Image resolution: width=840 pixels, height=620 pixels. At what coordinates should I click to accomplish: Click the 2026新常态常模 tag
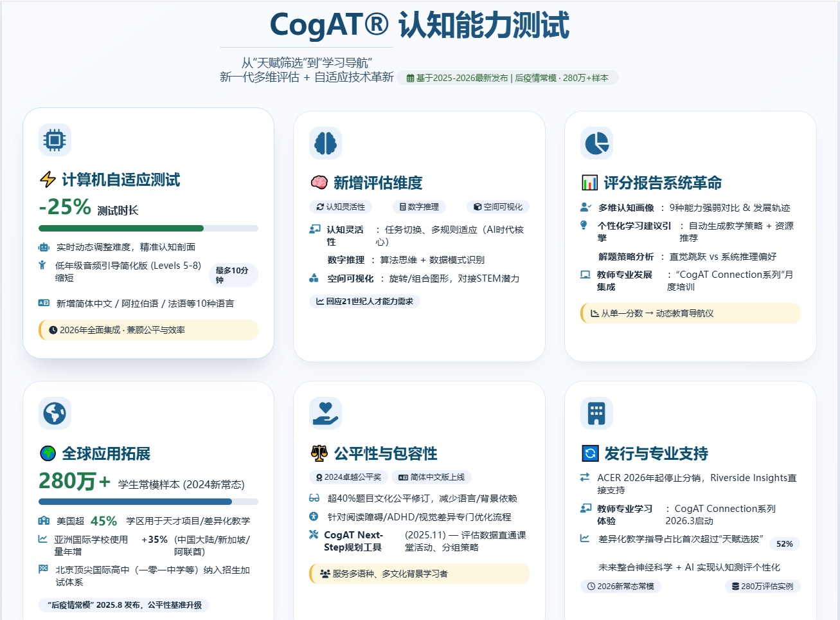(620, 587)
